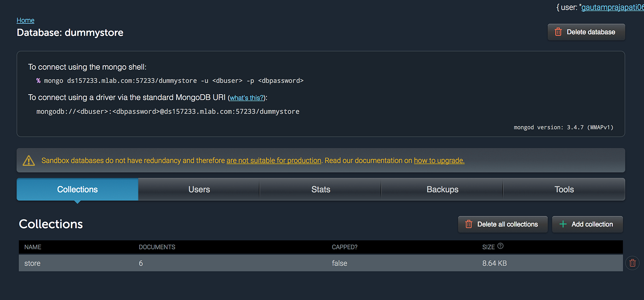Click the NAME column header
The width and height of the screenshot is (644, 300).
(x=33, y=247)
